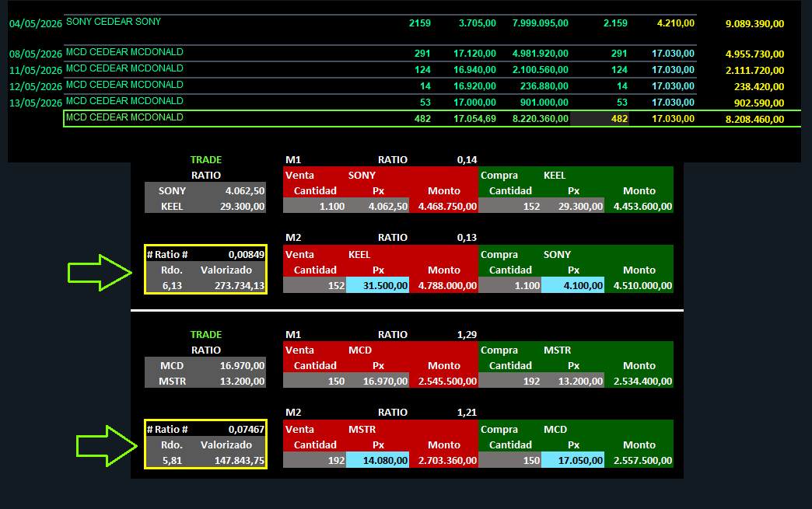Screen dimensions: 812x509
Task: Select MCD average price 17.054,69
Action: click(474, 119)
